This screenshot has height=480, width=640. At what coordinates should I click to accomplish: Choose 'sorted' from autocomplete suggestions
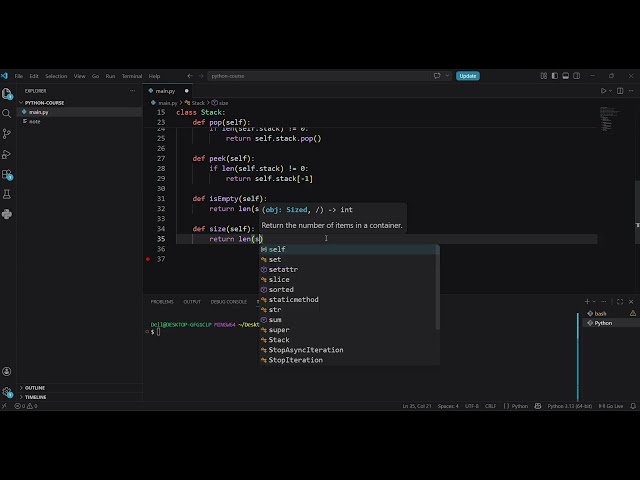[348, 289]
